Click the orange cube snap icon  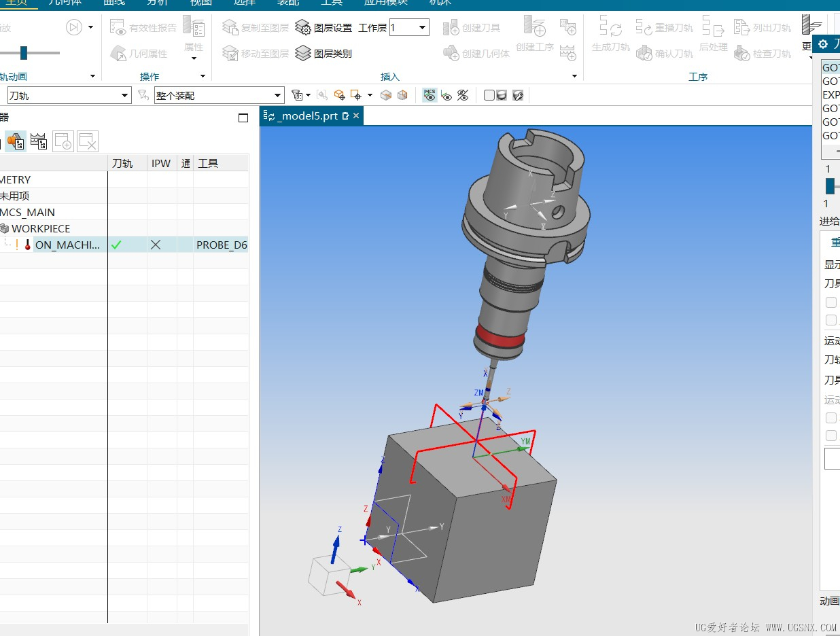tap(339, 95)
